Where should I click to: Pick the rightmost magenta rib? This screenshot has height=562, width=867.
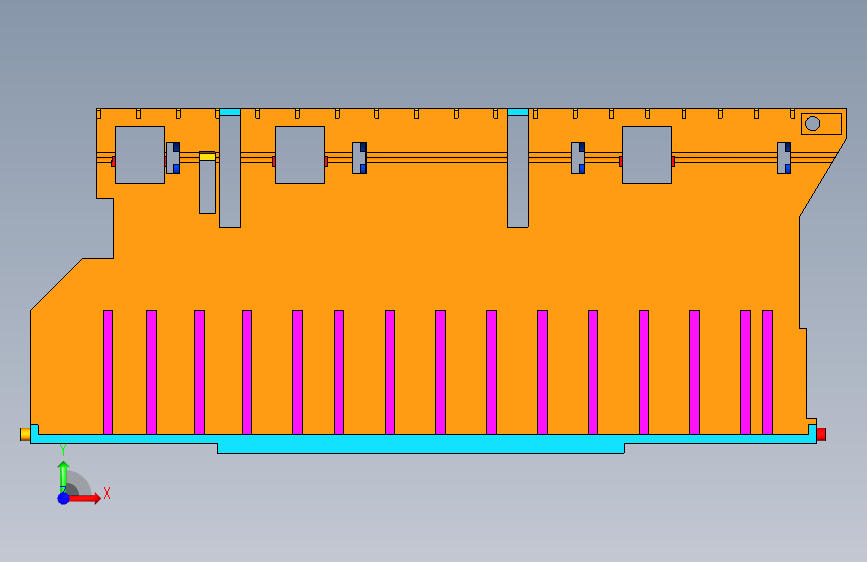(767, 372)
